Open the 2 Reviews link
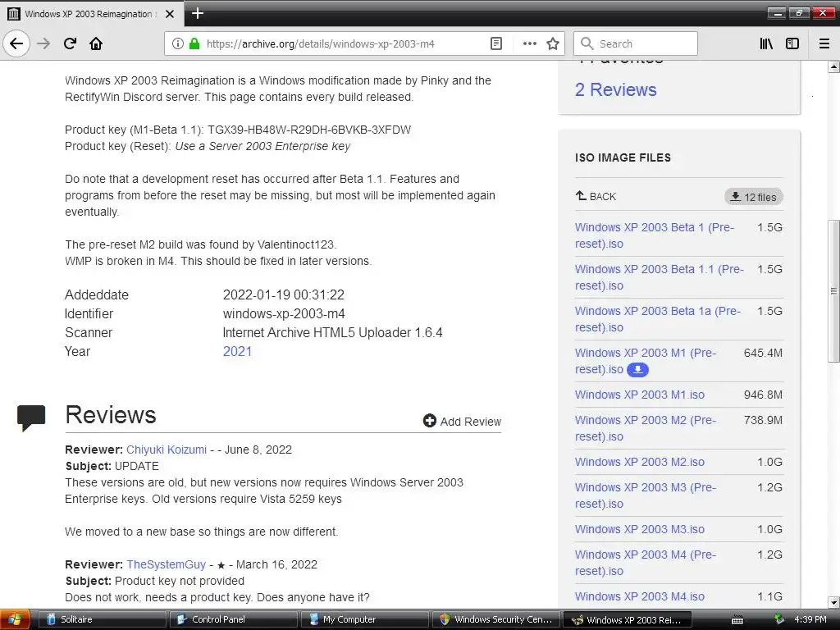 [x=615, y=89]
